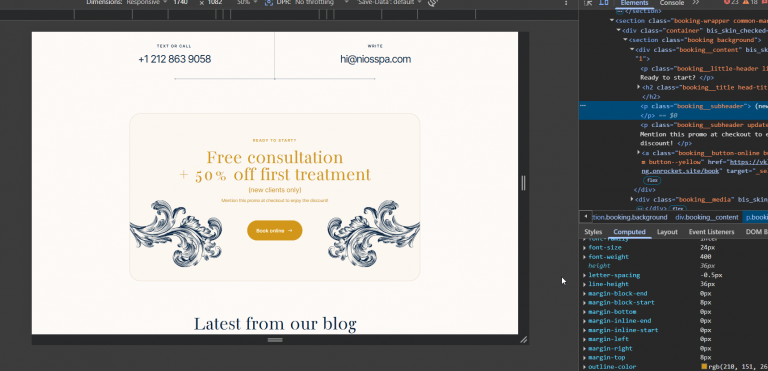Image resolution: width=768 pixels, height=371 pixels.
Task: Open device toolbar three-dot options menu
Action: 566,2
